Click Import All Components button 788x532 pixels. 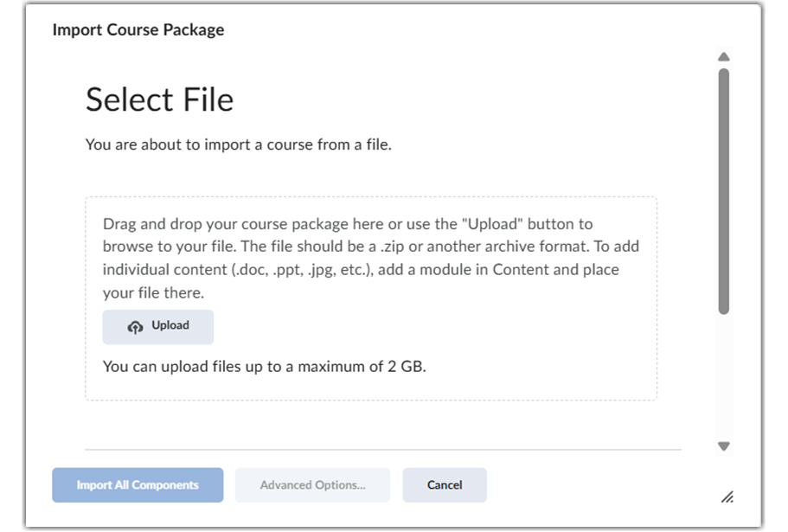138,484
